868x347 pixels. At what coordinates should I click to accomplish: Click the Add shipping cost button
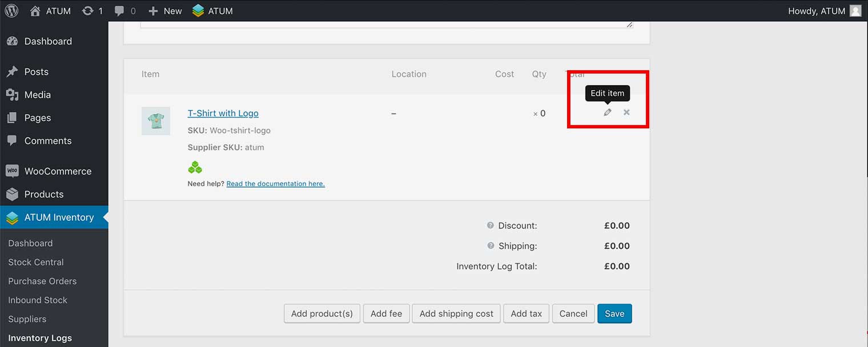tap(456, 313)
